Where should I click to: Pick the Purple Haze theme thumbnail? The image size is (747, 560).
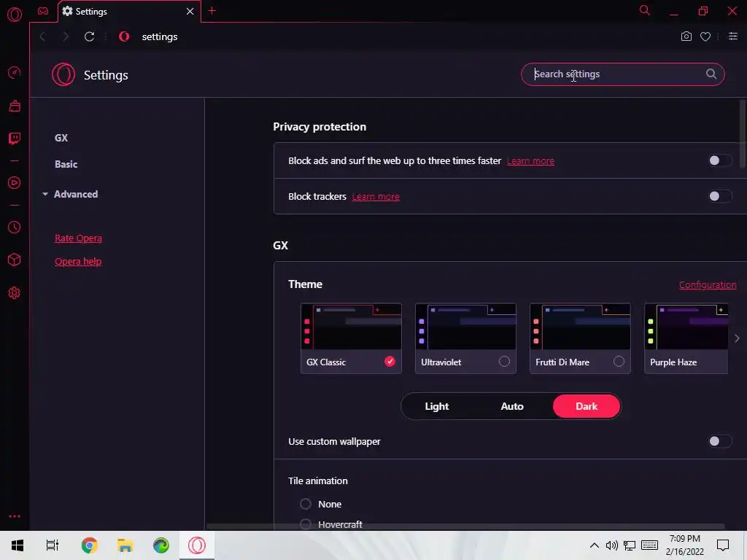(686, 338)
